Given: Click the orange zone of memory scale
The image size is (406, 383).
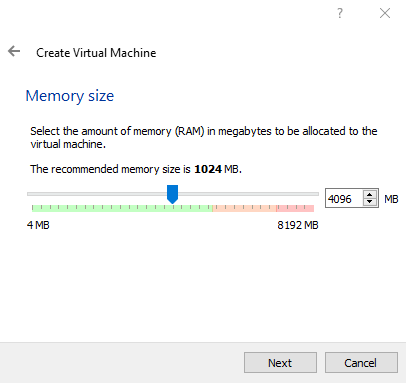Looking at the screenshot, I should click(244, 208).
